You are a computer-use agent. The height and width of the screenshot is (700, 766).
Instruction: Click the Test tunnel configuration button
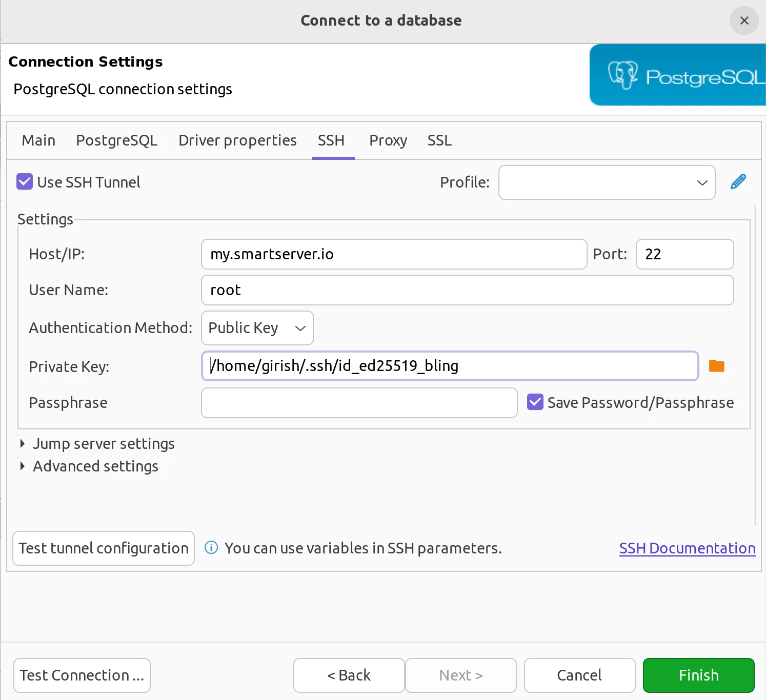[x=103, y=548]
